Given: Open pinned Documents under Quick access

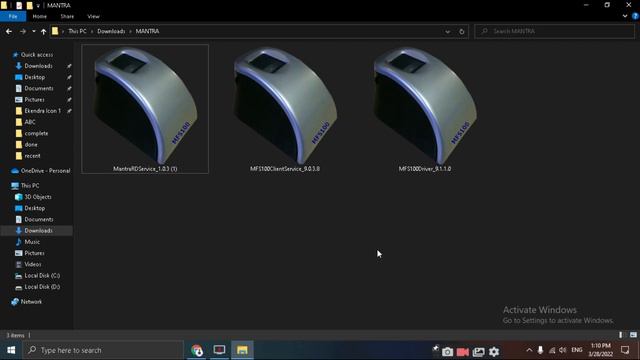Looking at the screenshot, I should [39, 88].
